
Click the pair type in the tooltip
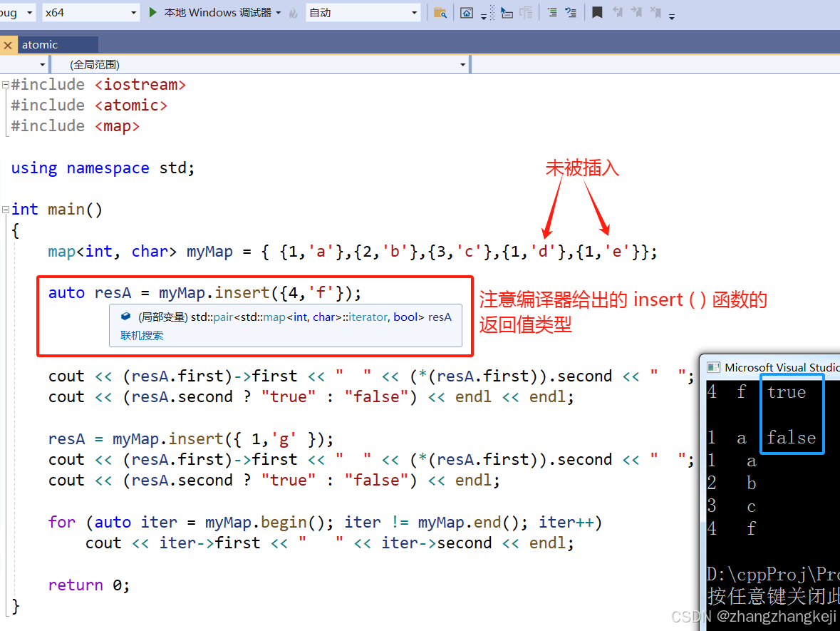pos(224,317)
